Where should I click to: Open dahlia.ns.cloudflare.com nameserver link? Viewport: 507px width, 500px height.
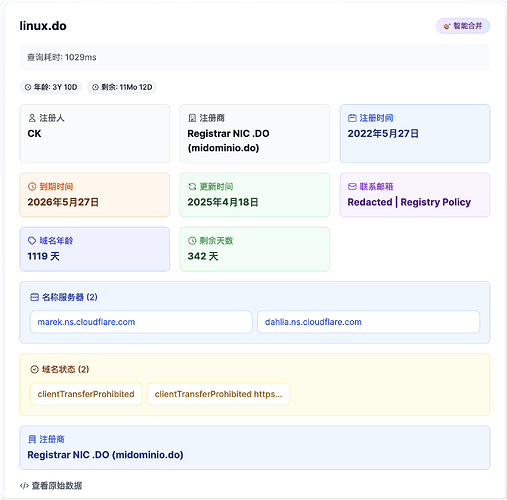coord(313,322)
